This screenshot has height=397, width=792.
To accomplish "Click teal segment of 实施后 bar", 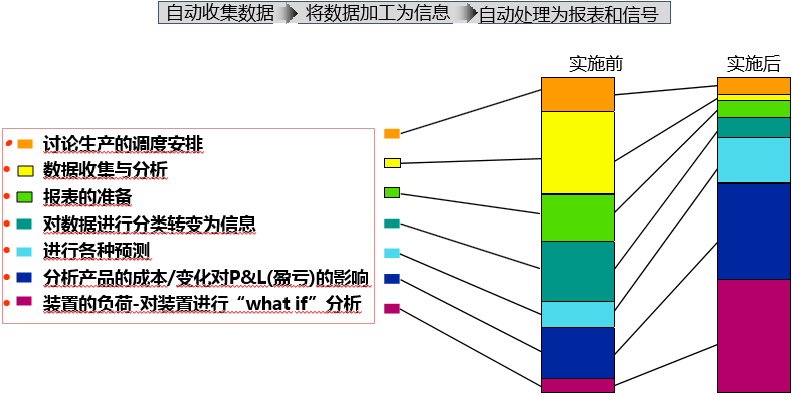I will 754,128.
